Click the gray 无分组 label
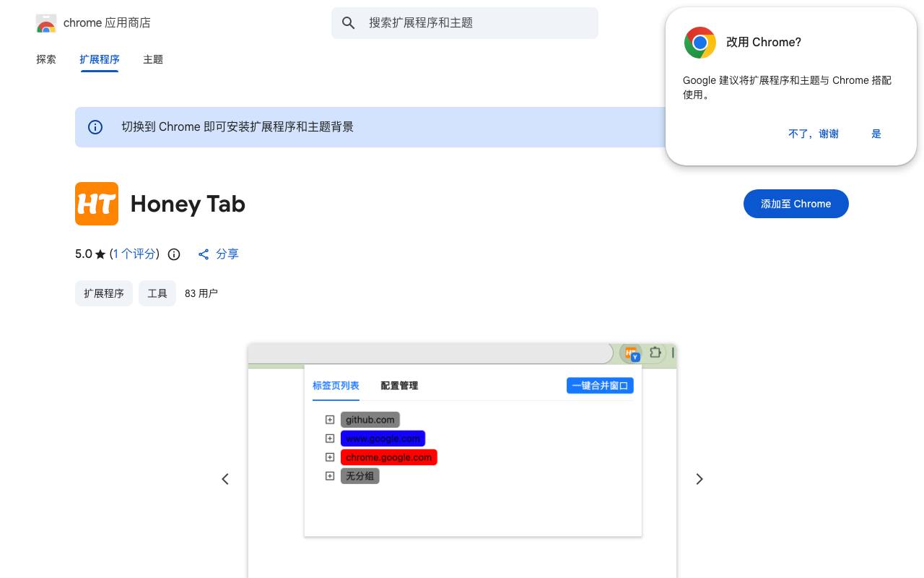 360,476
